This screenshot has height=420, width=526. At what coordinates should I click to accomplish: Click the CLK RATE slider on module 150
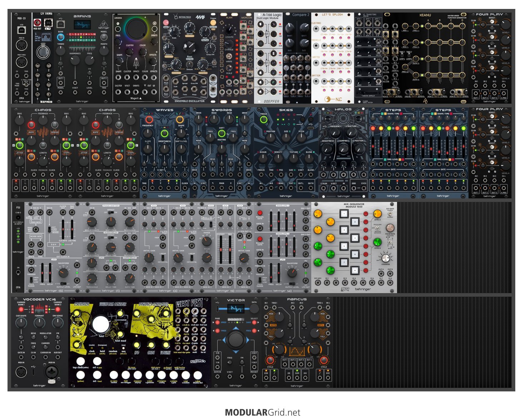(63, 230)
